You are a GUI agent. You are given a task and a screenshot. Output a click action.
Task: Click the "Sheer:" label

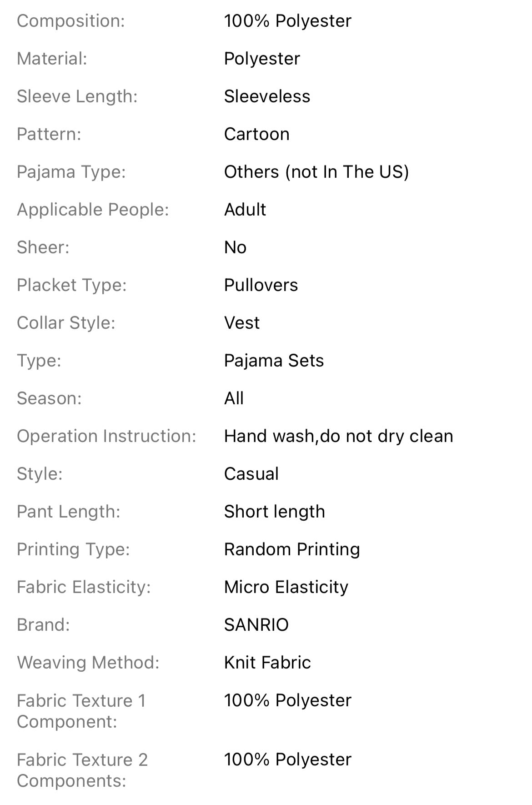(43, 247)
